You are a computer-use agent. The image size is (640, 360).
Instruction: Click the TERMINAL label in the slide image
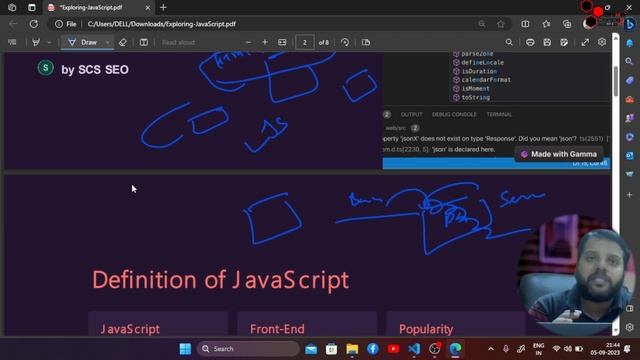(499, 114)
